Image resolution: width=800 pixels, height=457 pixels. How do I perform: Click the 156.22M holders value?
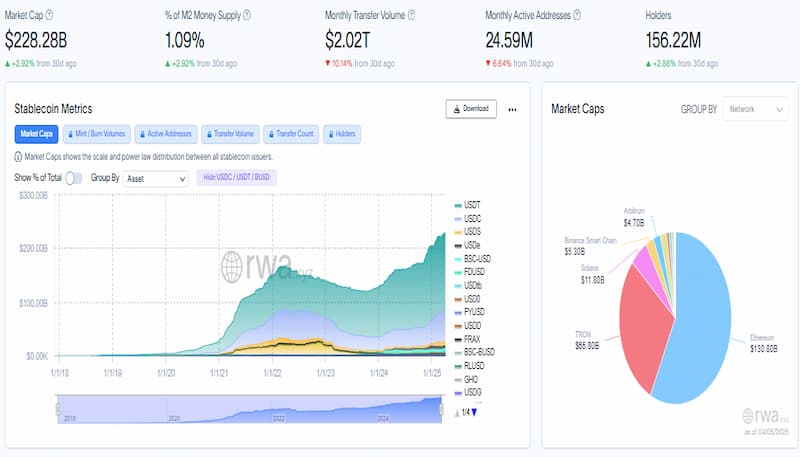click(x=673, y=40)
